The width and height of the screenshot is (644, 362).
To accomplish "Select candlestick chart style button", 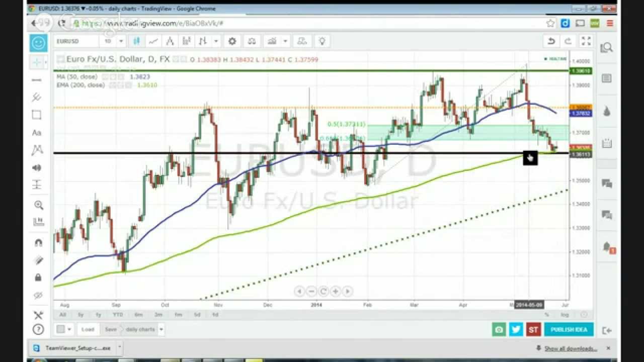I will (136, 41).
